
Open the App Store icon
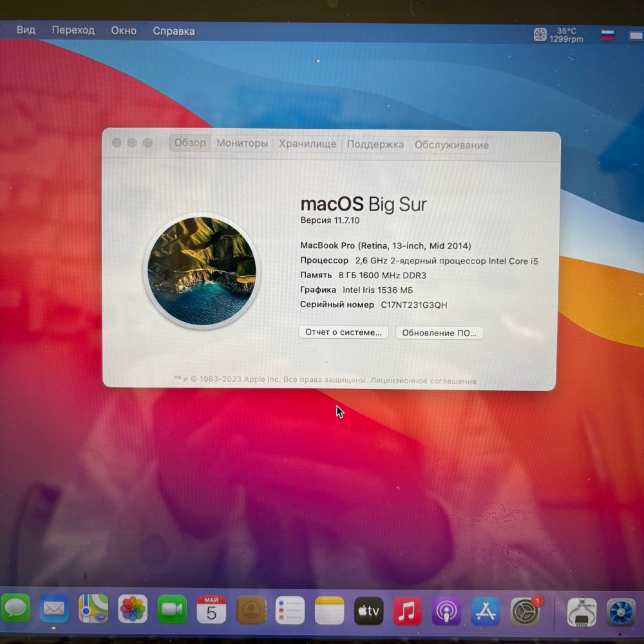tap(486, 612)
